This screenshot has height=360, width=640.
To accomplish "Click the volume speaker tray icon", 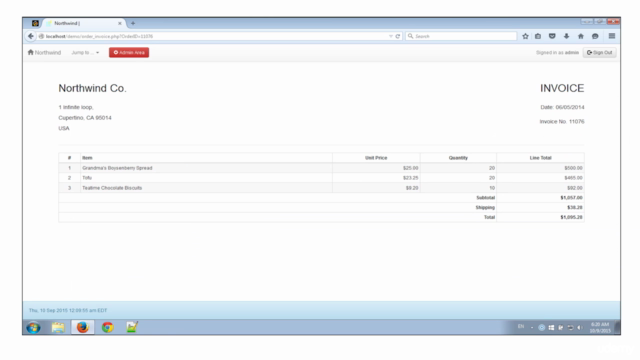I will point(580,327).
